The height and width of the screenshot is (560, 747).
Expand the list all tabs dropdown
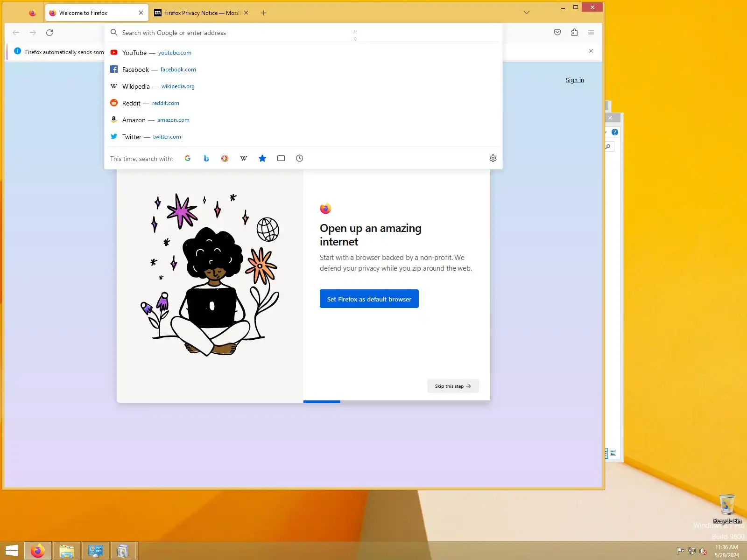[x=527, y=13]
